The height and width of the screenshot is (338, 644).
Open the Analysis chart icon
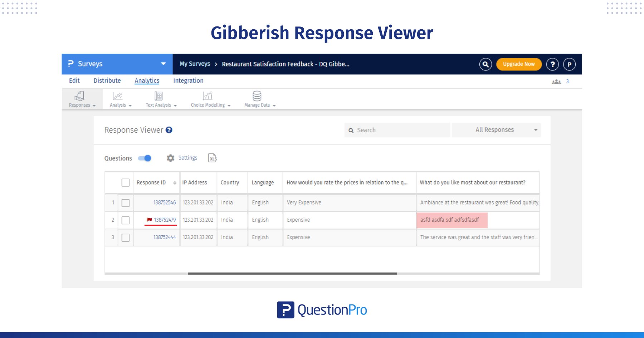(x=118, y=96)
